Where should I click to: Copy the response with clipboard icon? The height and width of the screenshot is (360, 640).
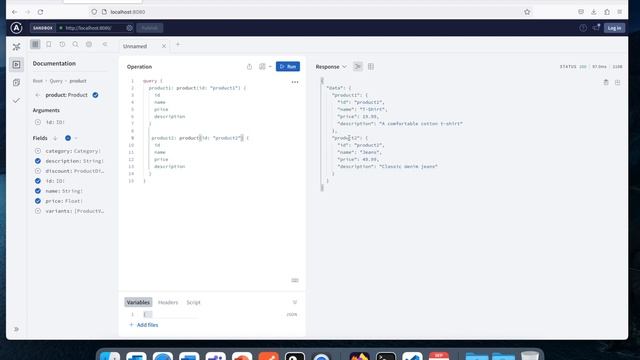click(606, 82)
